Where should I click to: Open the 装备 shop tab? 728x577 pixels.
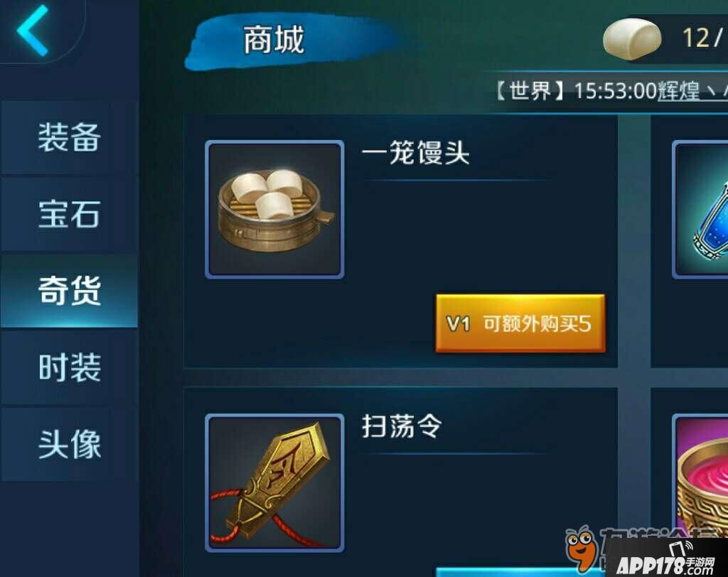pyautogui.click(x=69, y=137)
